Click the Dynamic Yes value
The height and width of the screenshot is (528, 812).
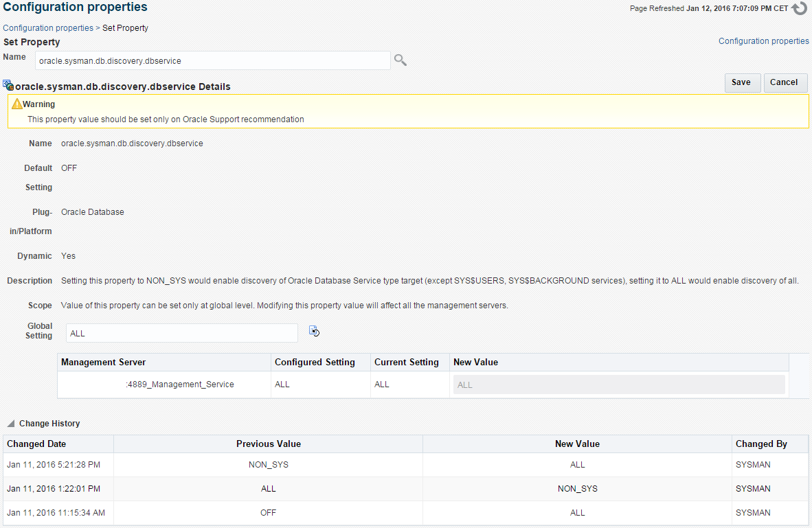click(69, 256)
